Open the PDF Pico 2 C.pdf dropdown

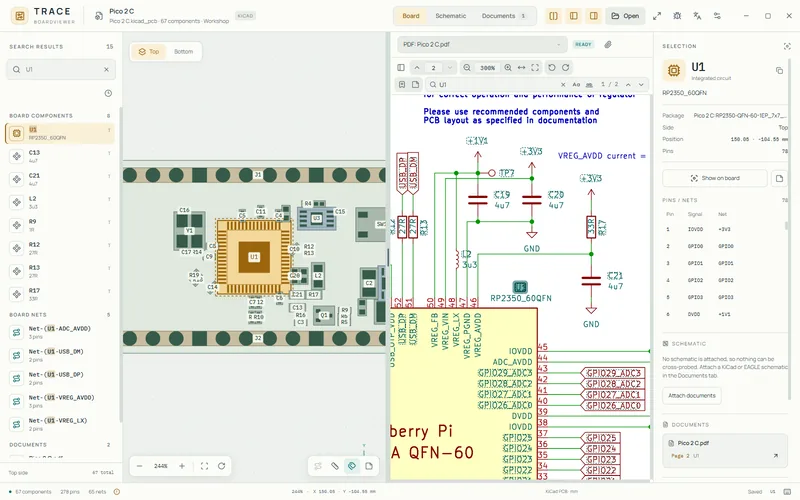[x=482, y=44]
